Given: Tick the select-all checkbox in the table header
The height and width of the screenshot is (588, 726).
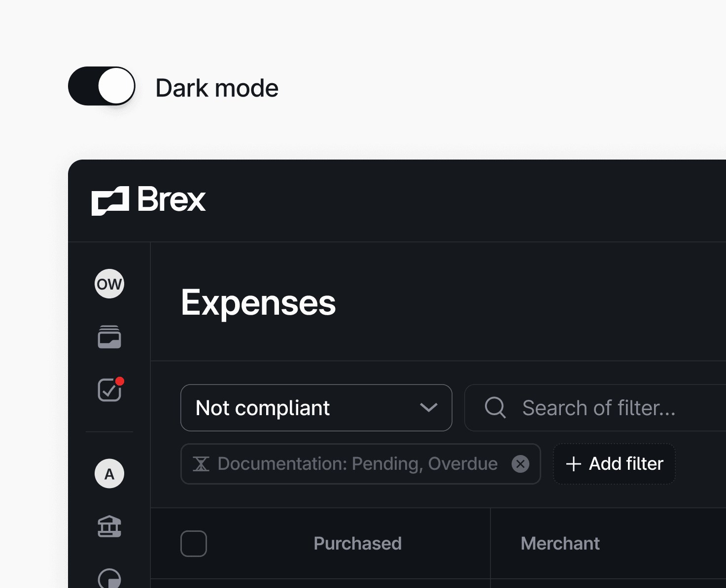Looking at the screenshot, I should tap(194, 543).
